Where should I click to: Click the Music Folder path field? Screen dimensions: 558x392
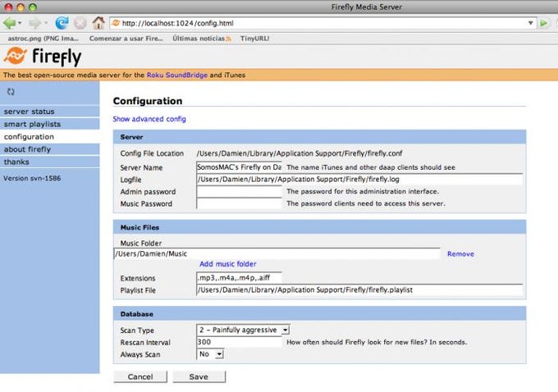pos(277,253)
